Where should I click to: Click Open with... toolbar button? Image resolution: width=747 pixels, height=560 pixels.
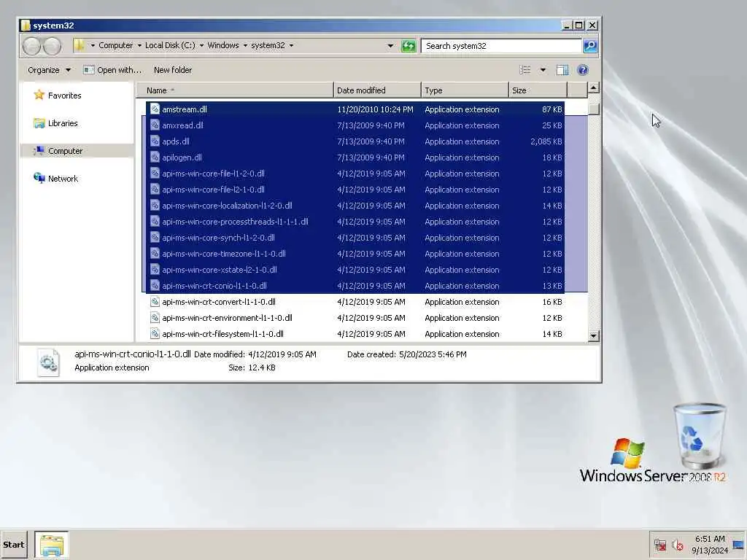[112, 70]
